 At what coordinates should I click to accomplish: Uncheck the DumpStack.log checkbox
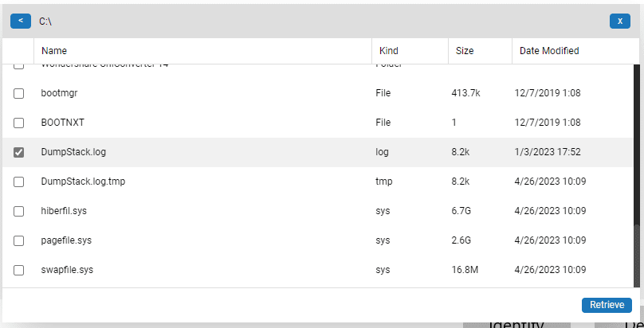[x=18, y=153]
